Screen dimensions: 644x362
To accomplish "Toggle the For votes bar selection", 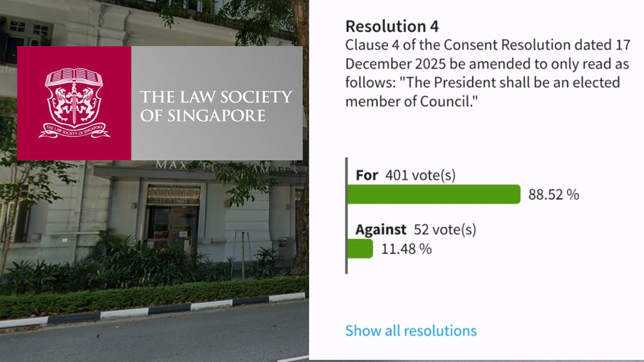I will pyautogui.click(x=435, y=194).
